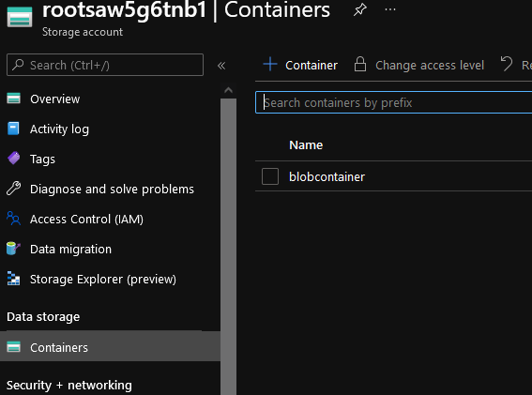Open the Storage Explorer (preview) icon

click(x=13, y=279)
